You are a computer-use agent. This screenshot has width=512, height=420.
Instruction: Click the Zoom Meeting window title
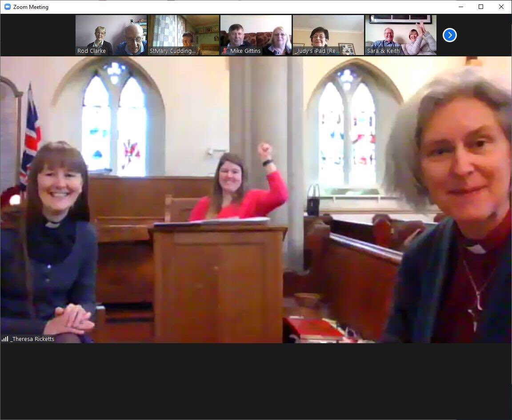[31, 7]
